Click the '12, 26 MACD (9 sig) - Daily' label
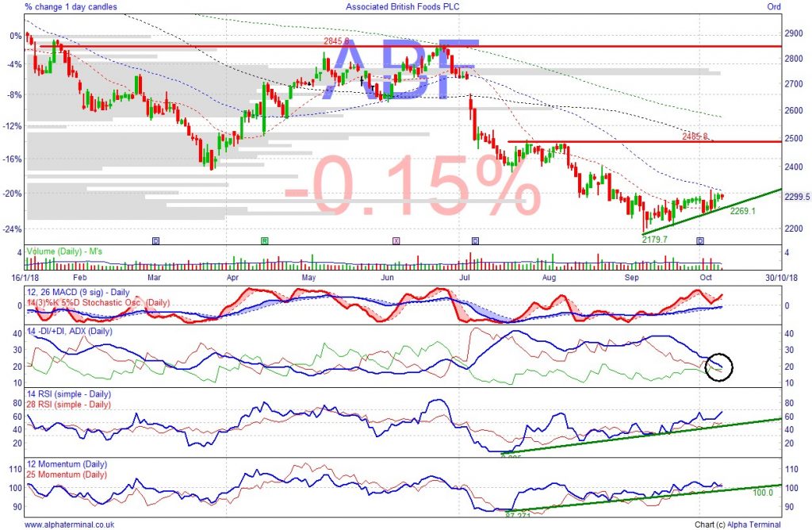The width and height of the screenshot is (812, 530). point(79,292)
